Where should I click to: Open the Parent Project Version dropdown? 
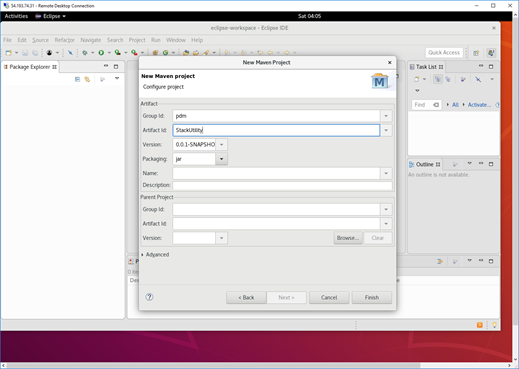click(222, 238)
